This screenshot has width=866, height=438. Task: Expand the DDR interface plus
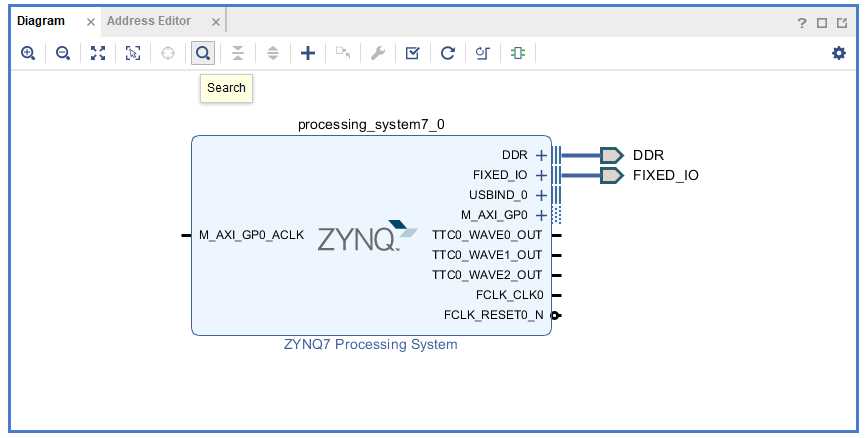[541, 155]
